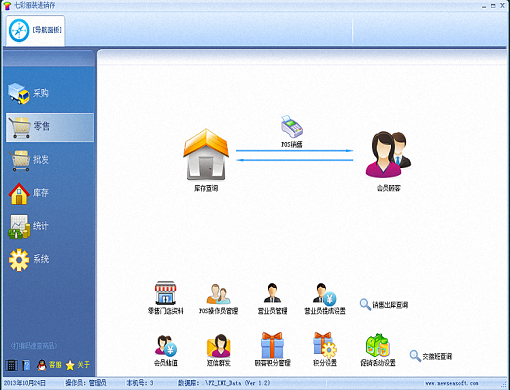Open the 库存 inventory house module
This screenshot has height=390, width=510.
coord(19,193)
